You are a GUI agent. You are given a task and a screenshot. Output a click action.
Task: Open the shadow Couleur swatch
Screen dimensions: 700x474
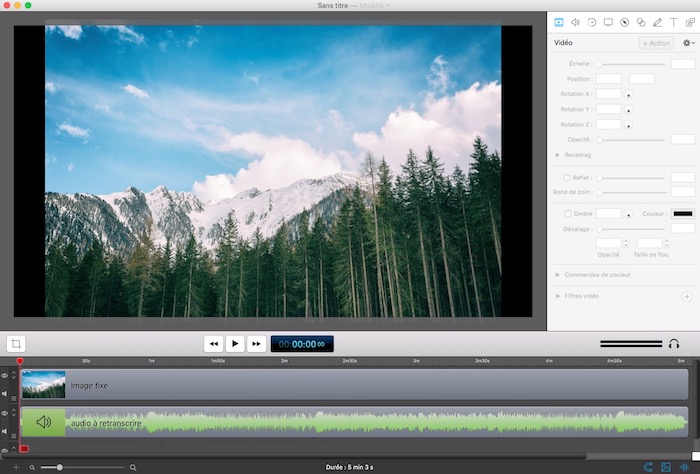(683, 213)
